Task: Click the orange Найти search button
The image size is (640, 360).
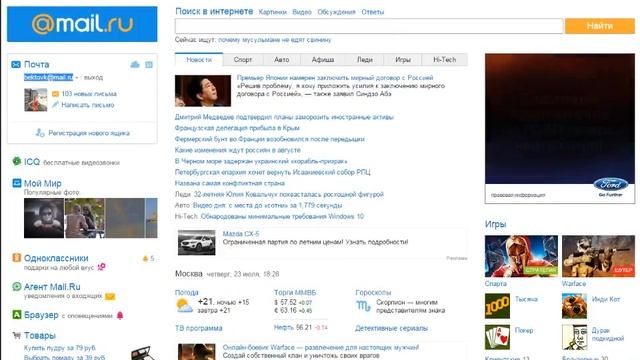Action: pyautogui.click(x=600, y=26)
